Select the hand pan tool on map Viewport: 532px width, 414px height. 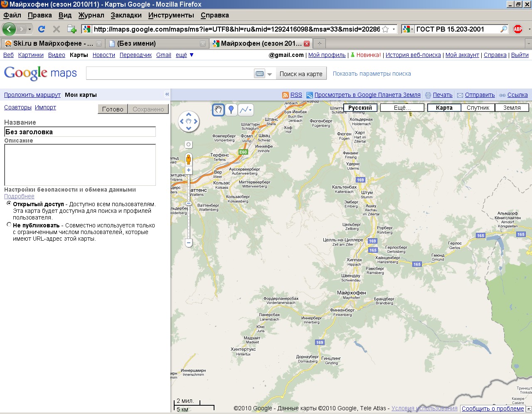pyautogui.click(x=218, y=110)
